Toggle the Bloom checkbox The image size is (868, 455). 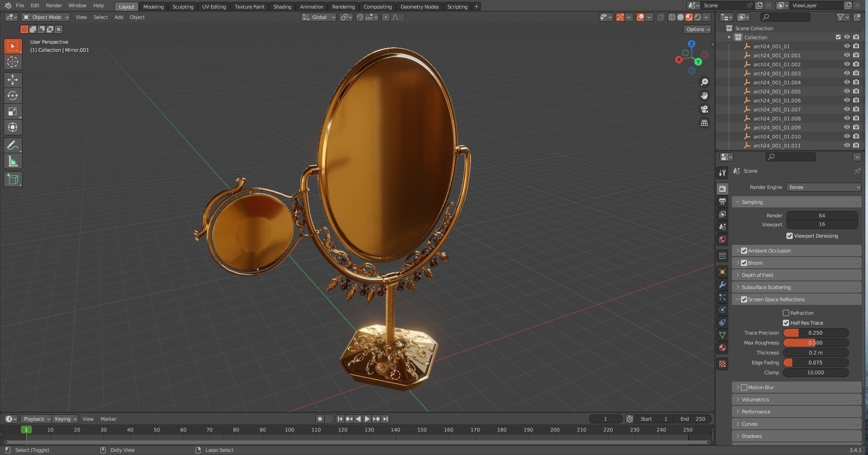pyautogui.click(x=744, y=263)
